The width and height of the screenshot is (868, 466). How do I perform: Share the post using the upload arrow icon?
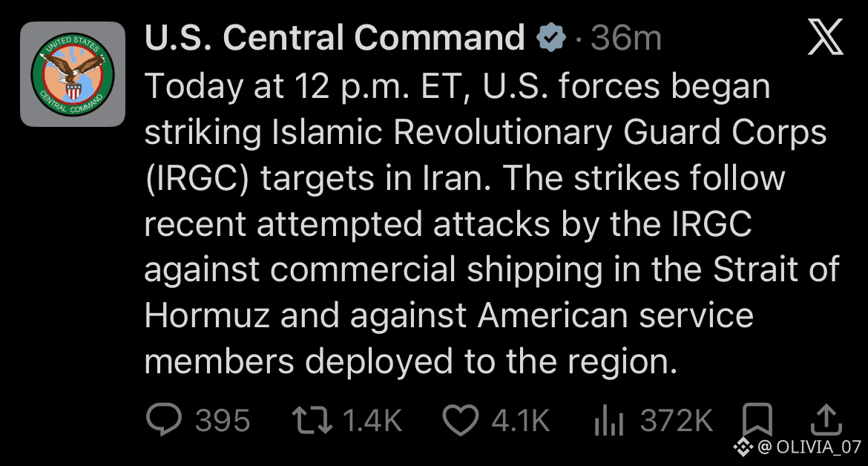point(826,419)
